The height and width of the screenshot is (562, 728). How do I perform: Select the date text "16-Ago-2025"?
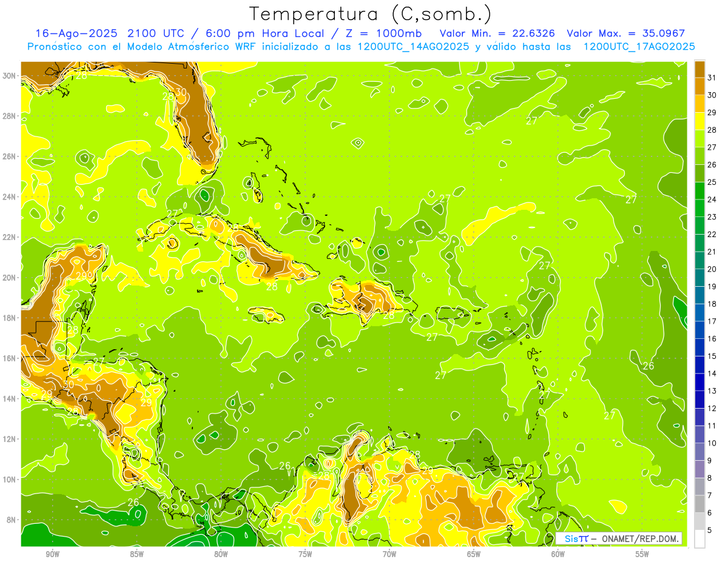click(78, 33)
